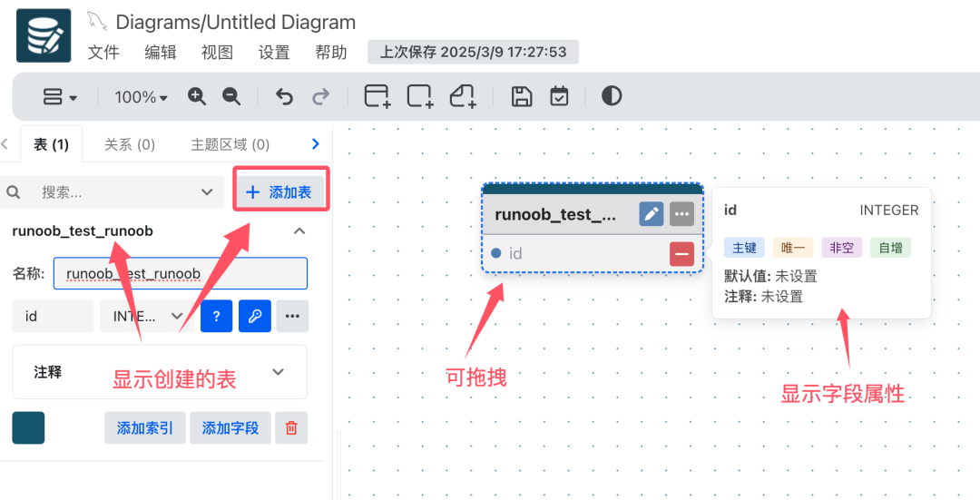The height and width of the screenshot is (500, 980).
Task: Click the add table toolbar icon
Action: pos(377,96)
